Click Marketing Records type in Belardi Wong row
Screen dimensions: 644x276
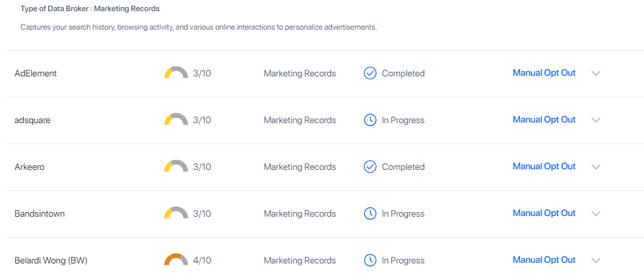pos(300,260)
